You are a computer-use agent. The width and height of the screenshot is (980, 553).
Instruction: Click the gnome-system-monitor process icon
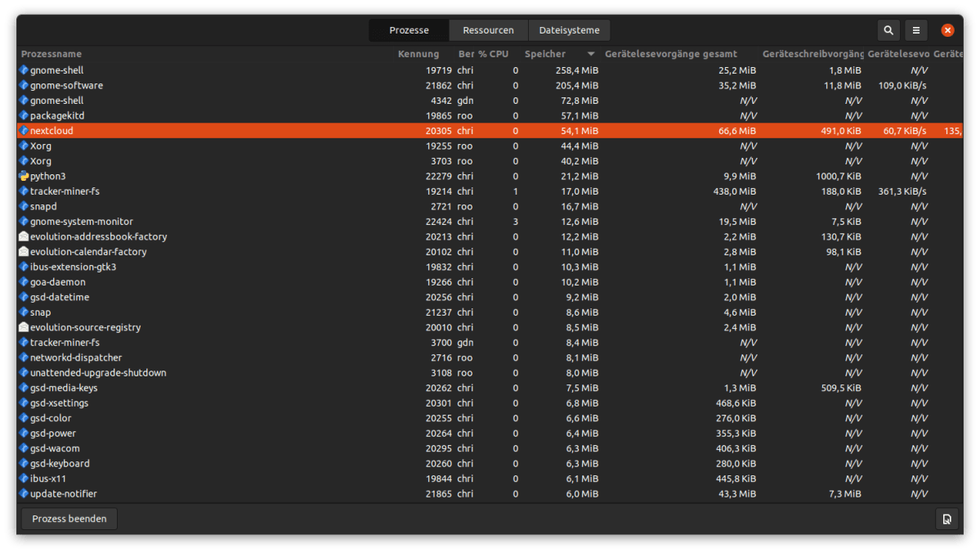coord(24,222)
